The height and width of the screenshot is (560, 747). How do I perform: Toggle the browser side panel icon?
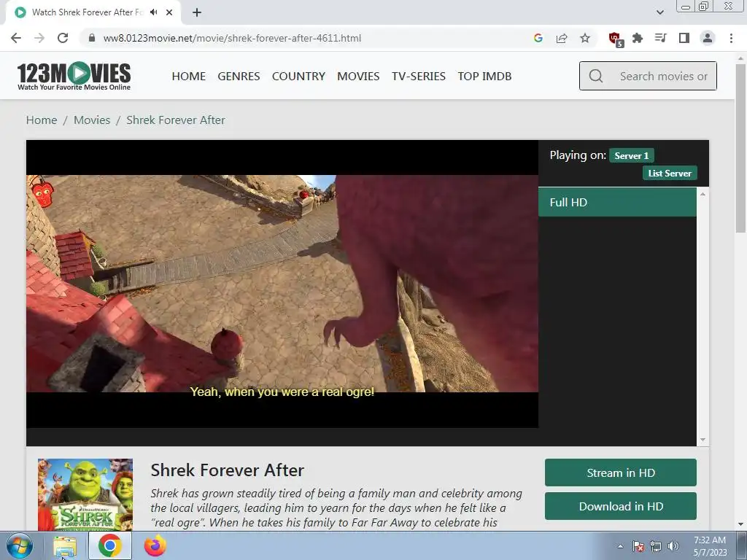coord(684,38)
